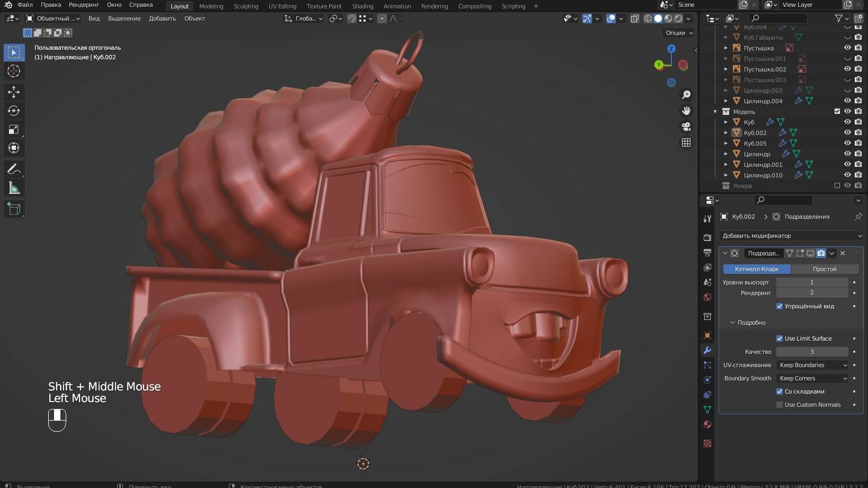Click the Качество value field

click(x=812, y=352)
